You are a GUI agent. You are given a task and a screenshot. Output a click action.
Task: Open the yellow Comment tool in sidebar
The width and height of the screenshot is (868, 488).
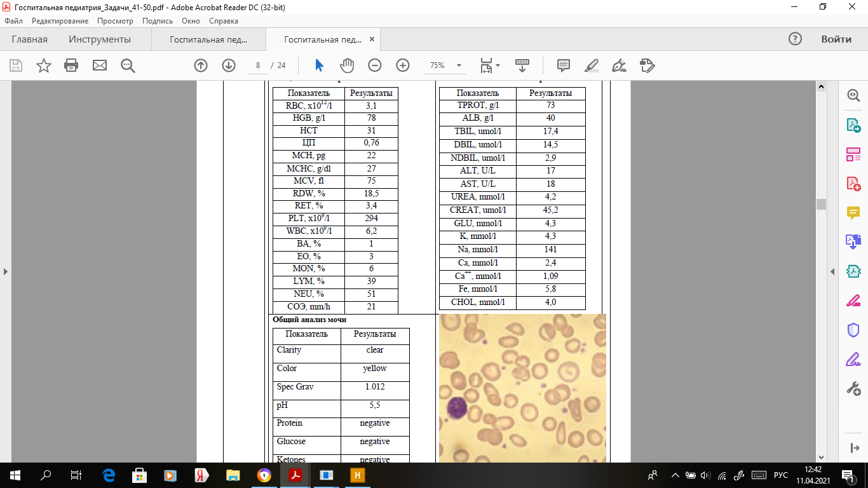pyautogui.click(x=853, y=213)
